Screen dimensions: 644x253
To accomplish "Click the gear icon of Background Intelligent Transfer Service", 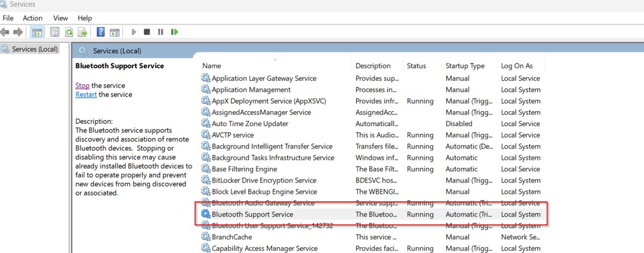I will coord(206,146).
